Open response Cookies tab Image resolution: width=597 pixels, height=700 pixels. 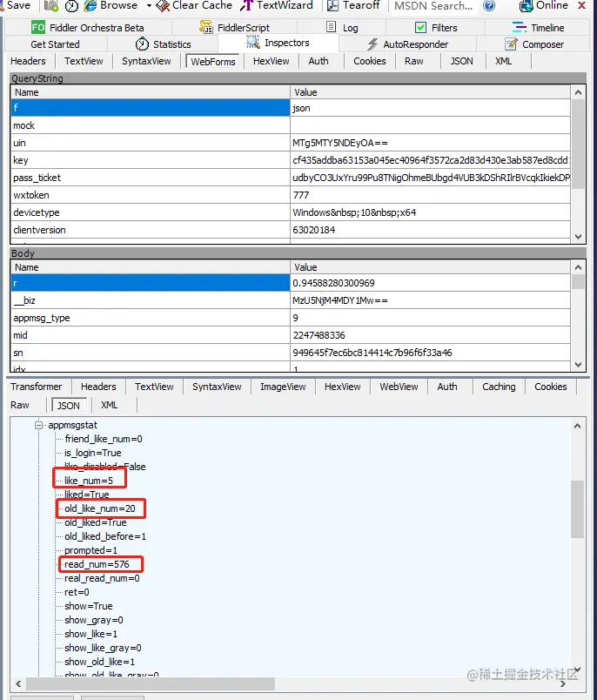pos(551,387)
